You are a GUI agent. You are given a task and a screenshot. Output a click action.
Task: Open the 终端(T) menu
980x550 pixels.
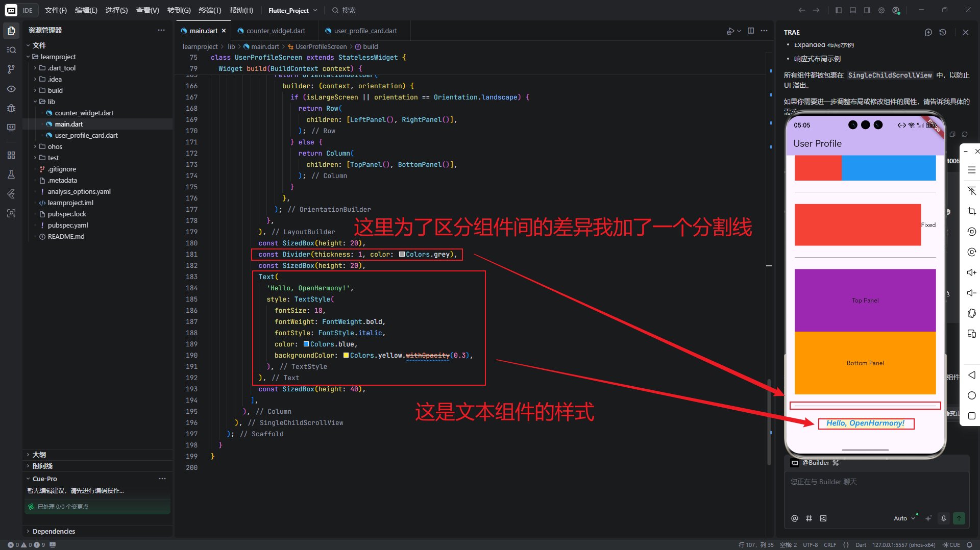tap(210, 10)
